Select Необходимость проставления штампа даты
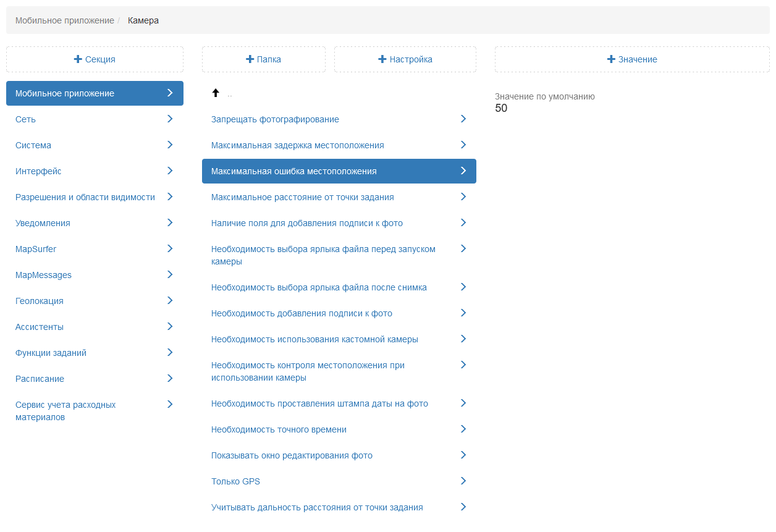This screenshot has height=532, width=776. pos(339,403)
